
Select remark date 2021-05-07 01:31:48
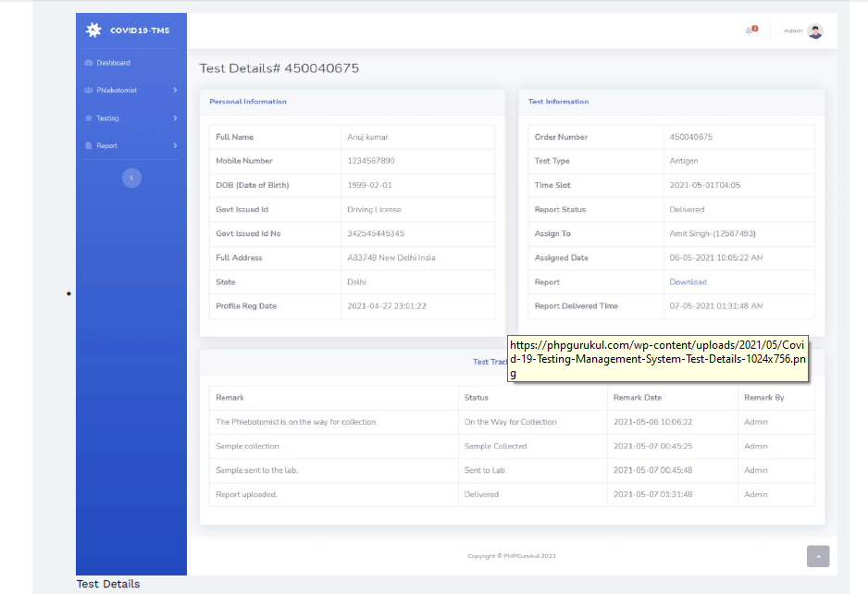point(652,494)
